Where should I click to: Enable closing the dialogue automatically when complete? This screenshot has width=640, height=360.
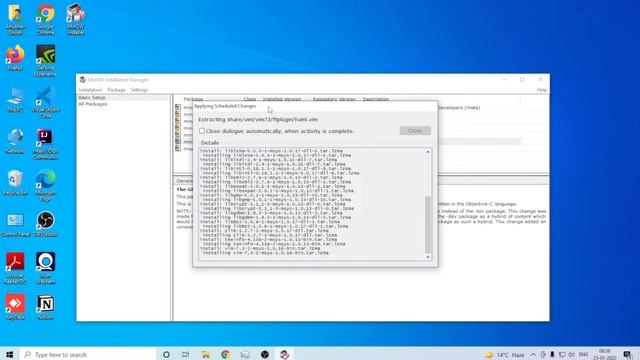pyautogui.click(x=202, y=131)
